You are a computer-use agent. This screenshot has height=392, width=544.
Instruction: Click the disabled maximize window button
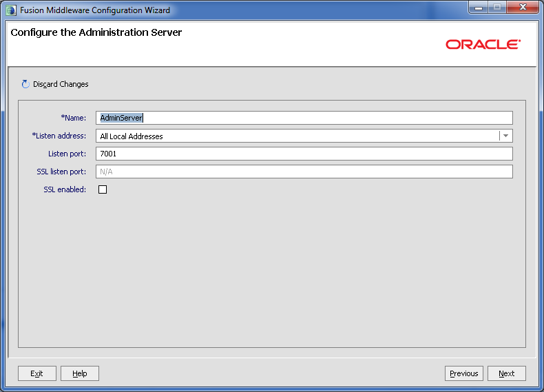pyautogui.click(x=497, y=8)
